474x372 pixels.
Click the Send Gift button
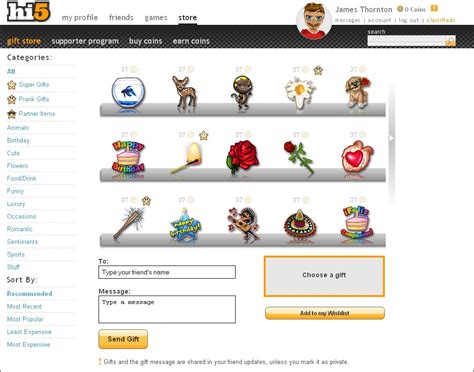click(123, 339)
